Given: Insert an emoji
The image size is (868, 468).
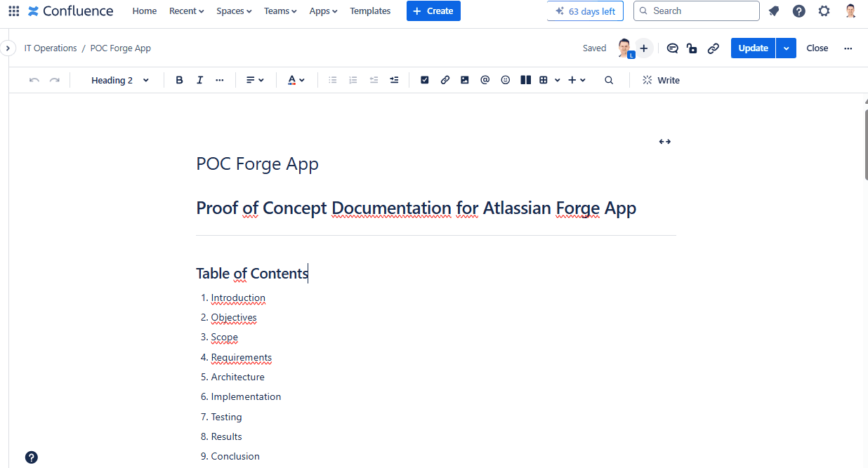Looking at the screenshot, I should (505, 80).
